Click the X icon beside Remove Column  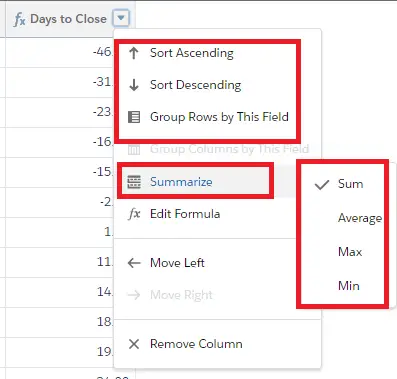point(134,344)
